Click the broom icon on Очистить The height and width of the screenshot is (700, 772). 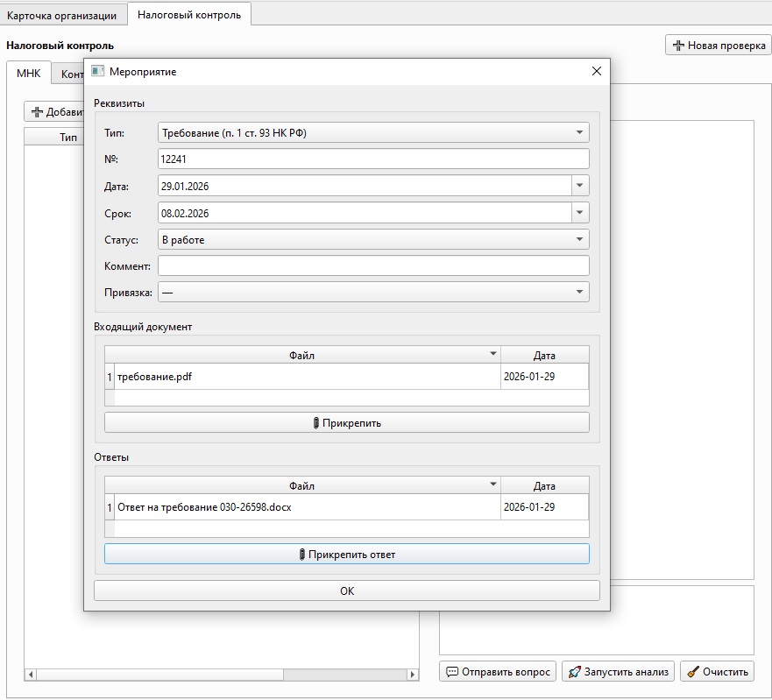click(692, 672)
